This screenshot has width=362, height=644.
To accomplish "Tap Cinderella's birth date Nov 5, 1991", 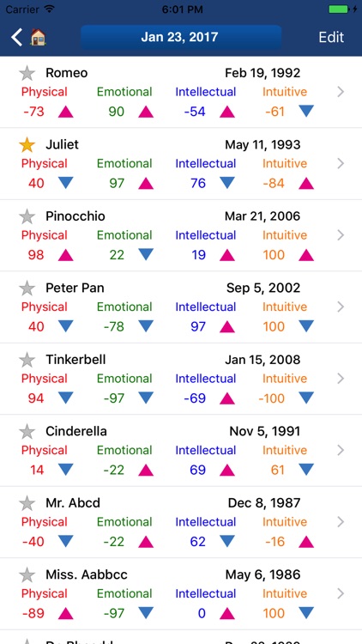I will point(265,431).
